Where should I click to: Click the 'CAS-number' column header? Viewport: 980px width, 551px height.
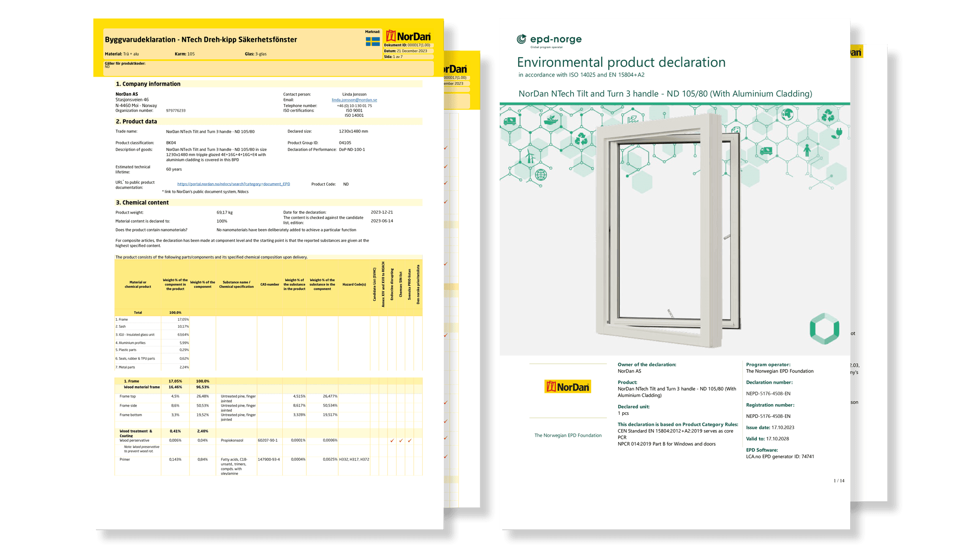click(x=269, y=285)
